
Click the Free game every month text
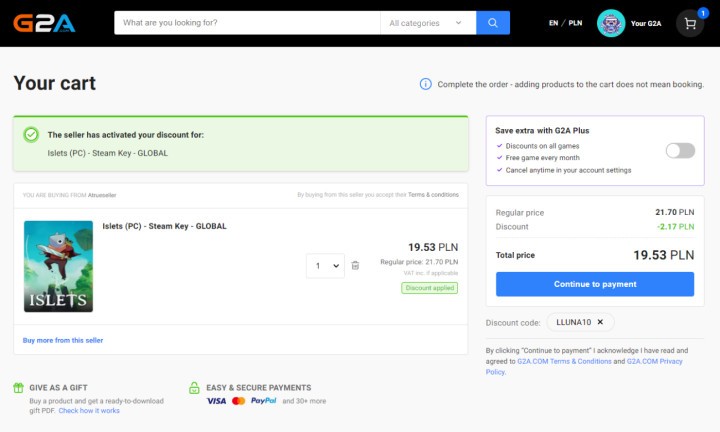[542, 157]
